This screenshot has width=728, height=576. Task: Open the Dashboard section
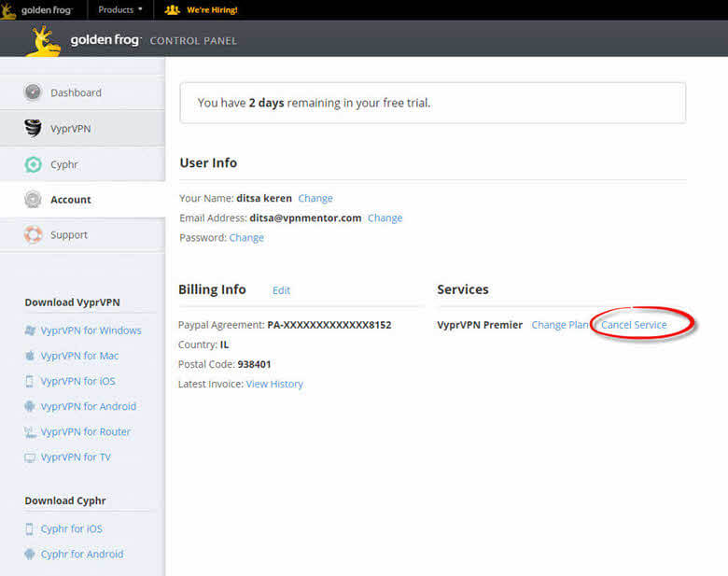click(82, 92)
